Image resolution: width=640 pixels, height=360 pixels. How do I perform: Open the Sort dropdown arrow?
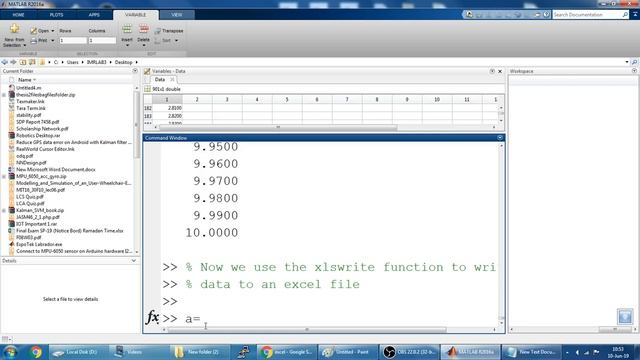[x=176, y=40]
